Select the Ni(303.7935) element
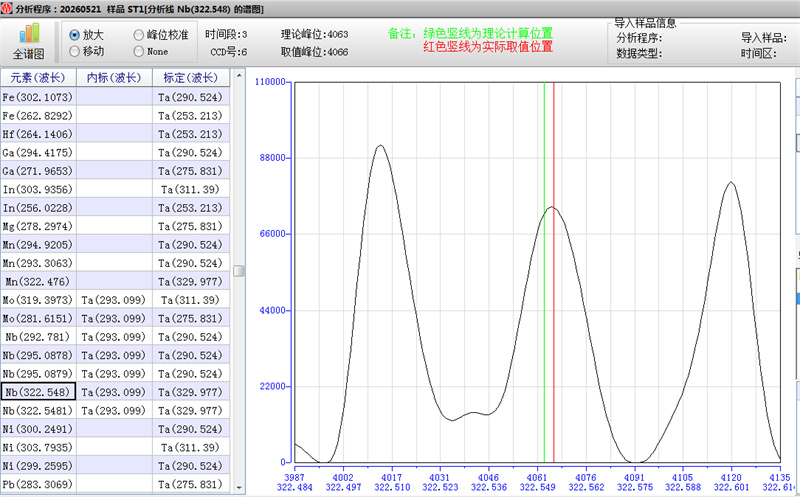Screen dimensions: 800x497 click(38, 447)
